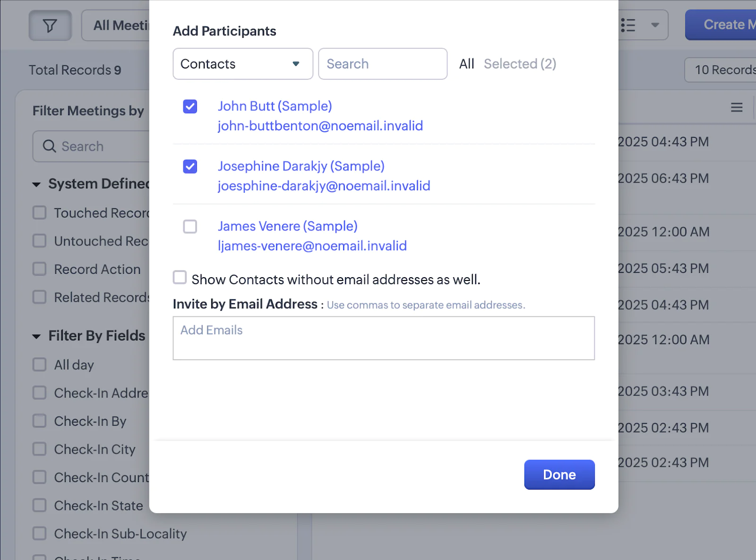Open the Contacts module dropdown

[242, 64]
